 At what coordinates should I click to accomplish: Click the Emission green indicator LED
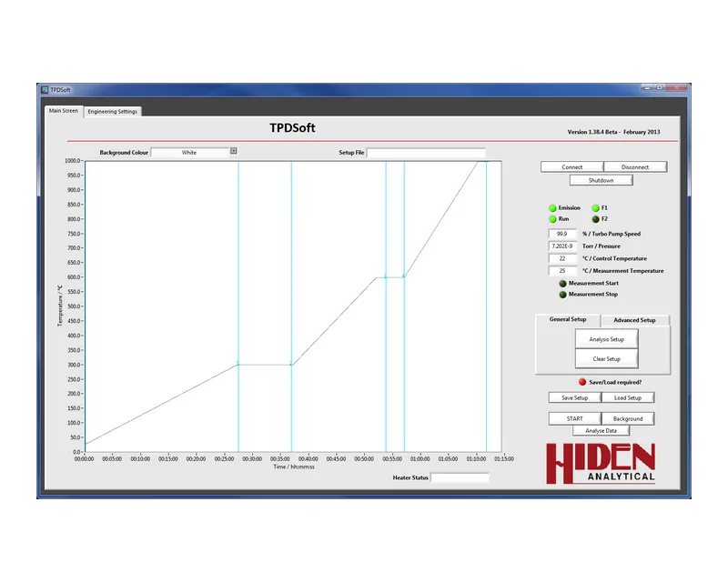point(552,208)
